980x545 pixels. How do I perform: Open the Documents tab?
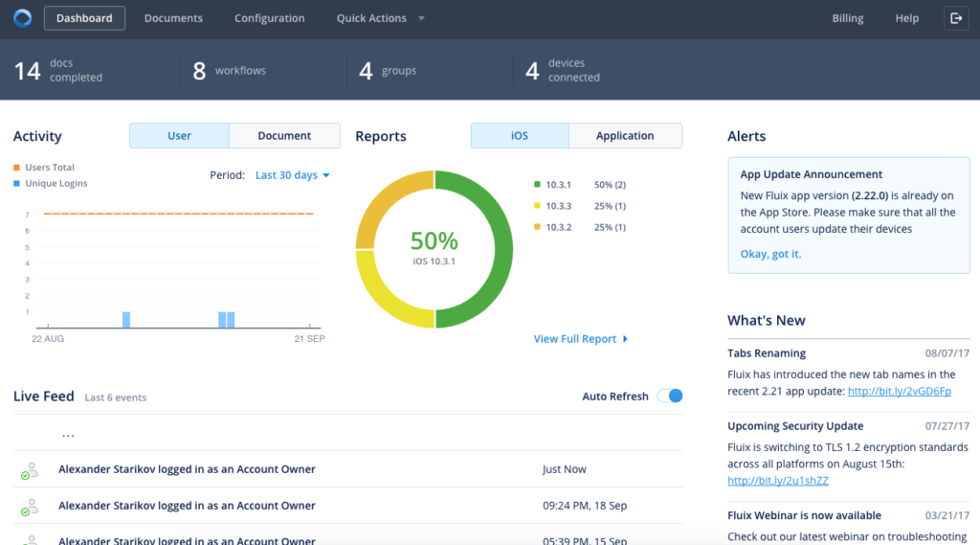click(x=173, y=18)
